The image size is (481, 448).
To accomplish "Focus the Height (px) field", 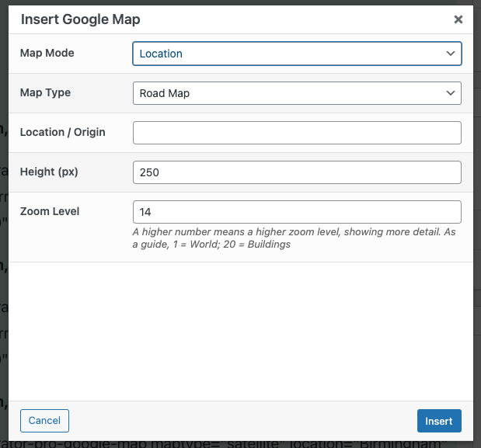I will [297, 172].
